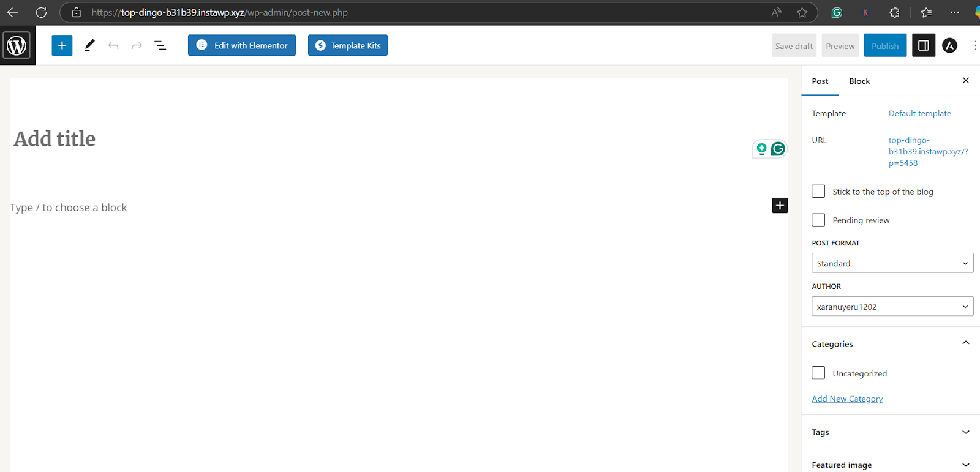The height and width of the screenshot is (472, 980).
Task: Switch to the Post tab
Action: 820,81
